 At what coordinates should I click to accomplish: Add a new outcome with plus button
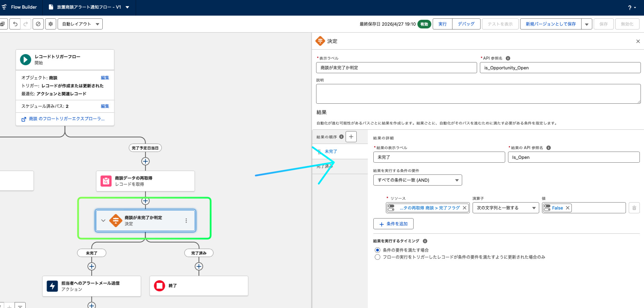click(x=351, y=137)
